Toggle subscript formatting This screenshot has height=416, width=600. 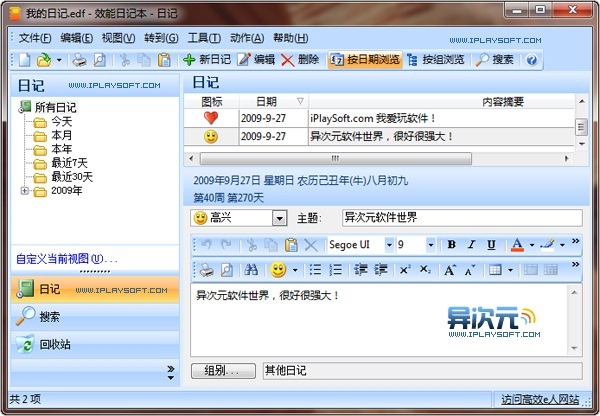[425, 270]
